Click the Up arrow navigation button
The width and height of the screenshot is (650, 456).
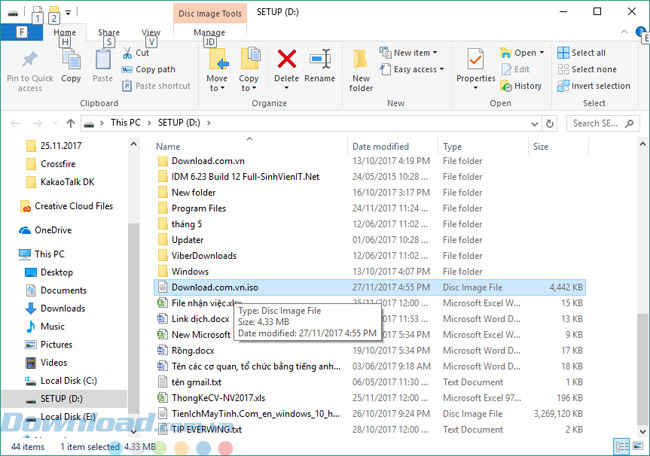[x=70, y=123]
